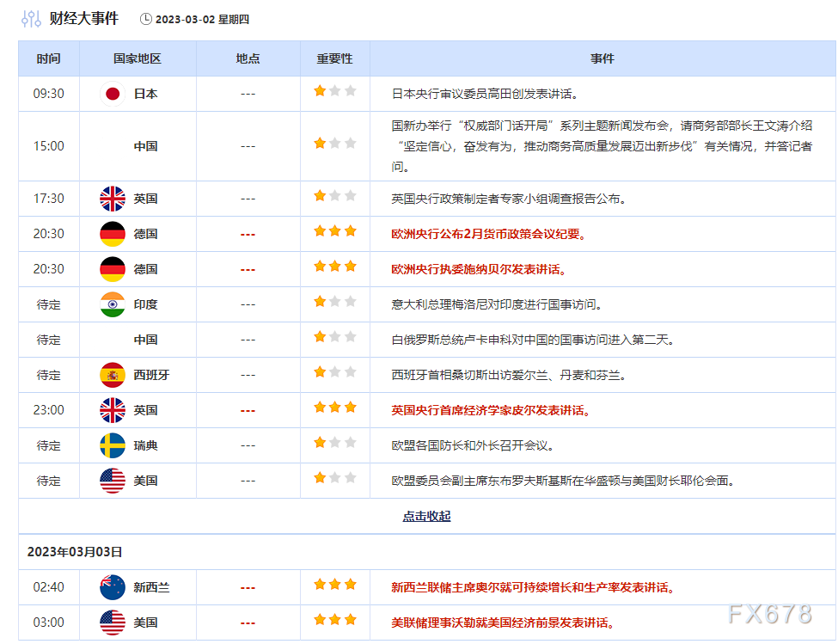Image resolution: width=838 pixels, height=644 pixels.
Task: Click the 国家地区 column header
Action: click(138, 59)
